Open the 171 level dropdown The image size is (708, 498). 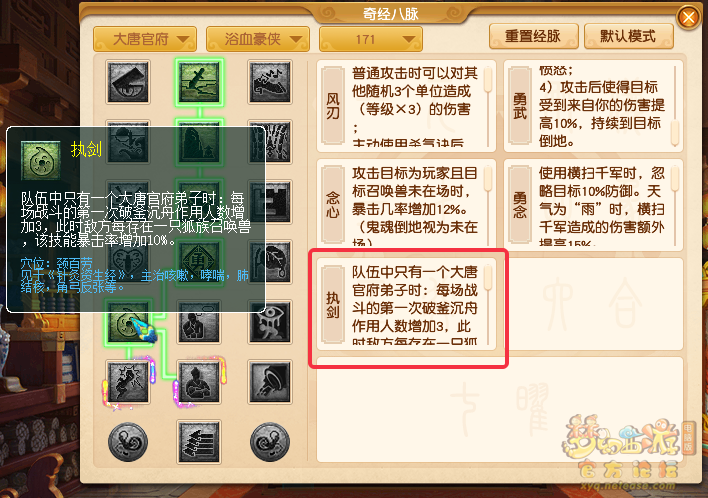[x=371, y=39]
